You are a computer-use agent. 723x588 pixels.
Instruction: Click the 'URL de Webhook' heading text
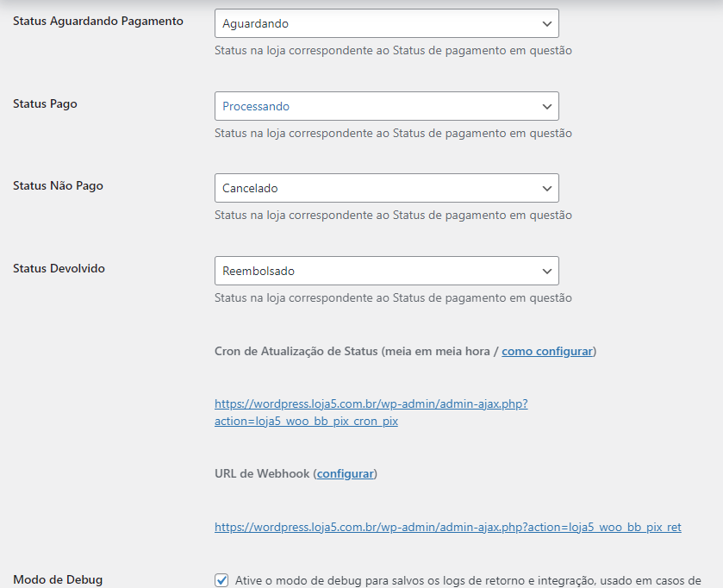tap(262, 473)
